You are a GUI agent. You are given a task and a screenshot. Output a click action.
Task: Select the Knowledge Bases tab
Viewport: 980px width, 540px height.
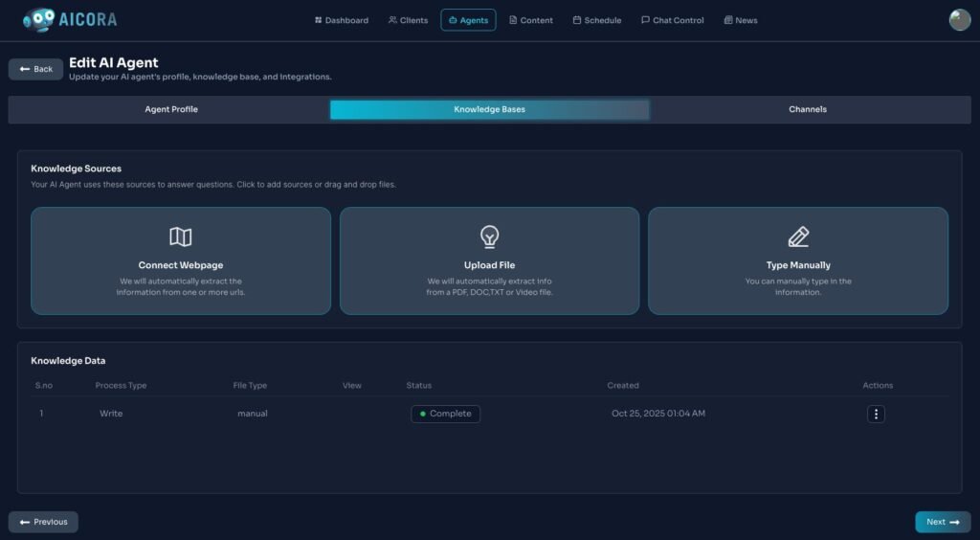489,109
